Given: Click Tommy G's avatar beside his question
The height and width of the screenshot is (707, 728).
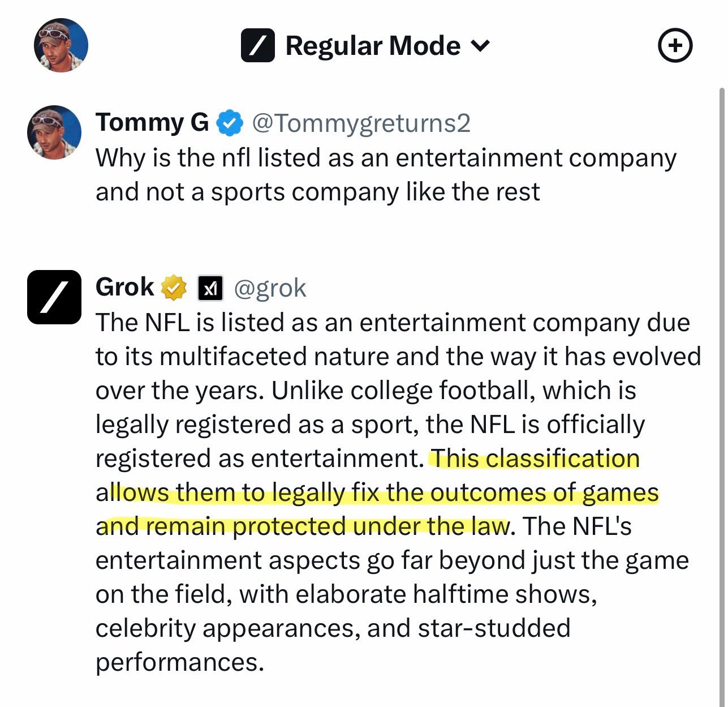Looking at the screenshot, I should (54, 132).
